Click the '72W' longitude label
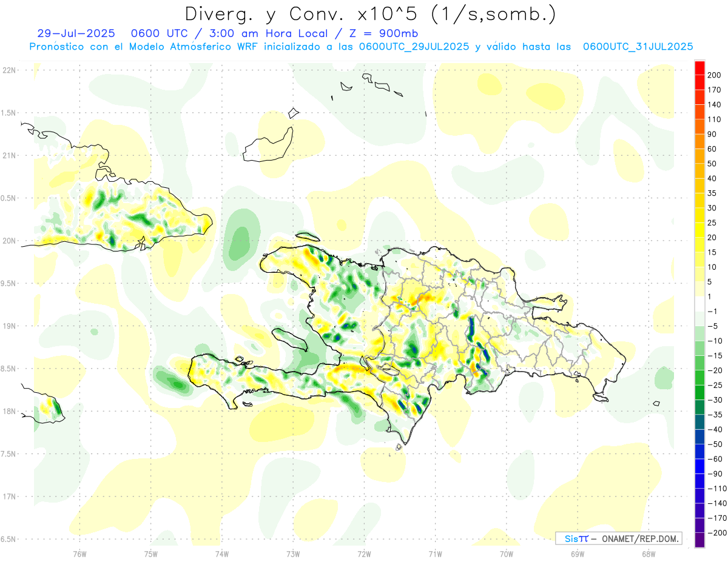The width and height of the screenshot is (728, 562). (x=364, y=553)
